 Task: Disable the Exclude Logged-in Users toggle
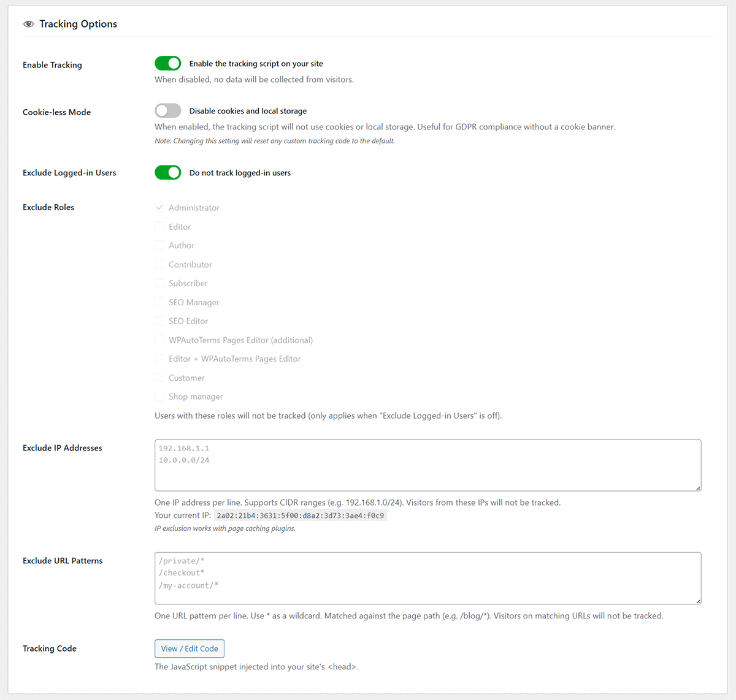click(x=168, y=172)
